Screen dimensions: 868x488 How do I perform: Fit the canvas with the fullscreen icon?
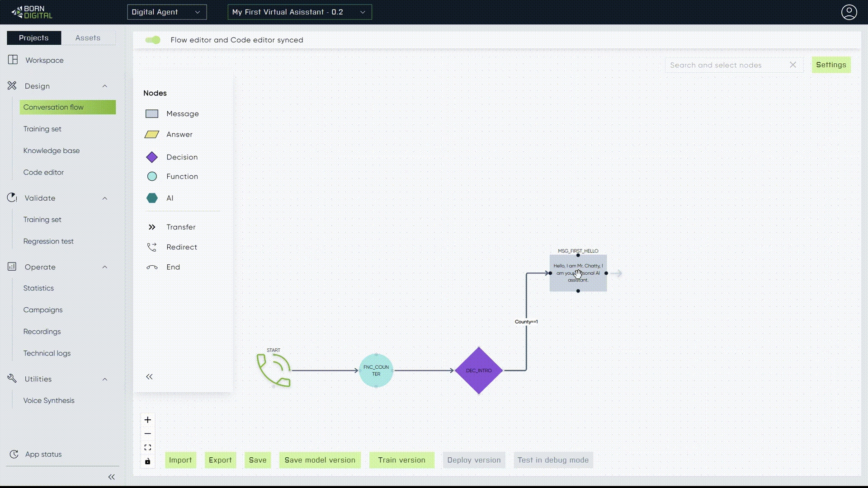click(147, 447)
